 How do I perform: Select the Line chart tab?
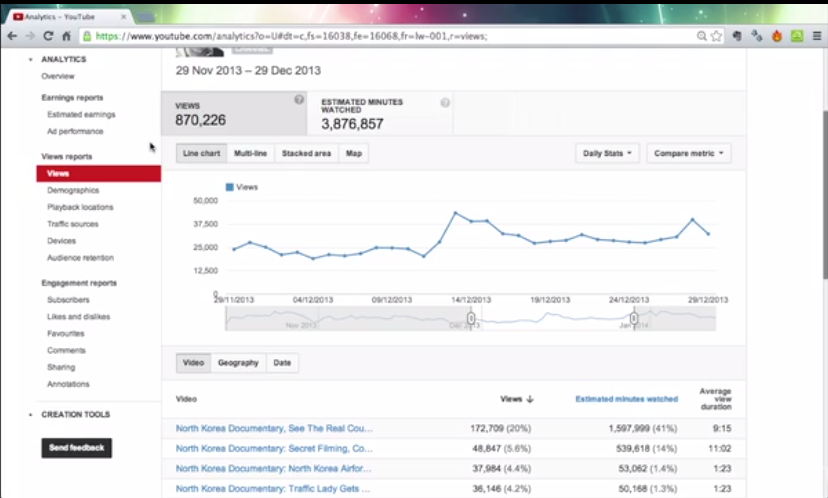[x=201, y=153]
